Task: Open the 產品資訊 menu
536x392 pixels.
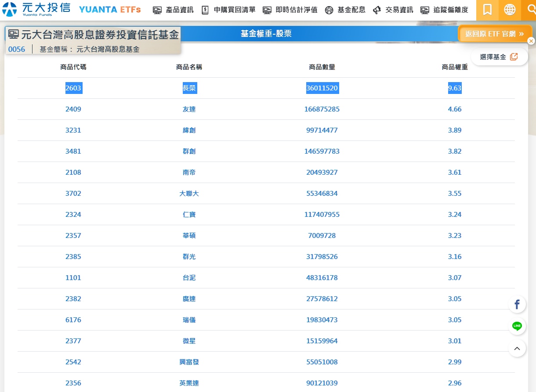Action: click(174, 10)
